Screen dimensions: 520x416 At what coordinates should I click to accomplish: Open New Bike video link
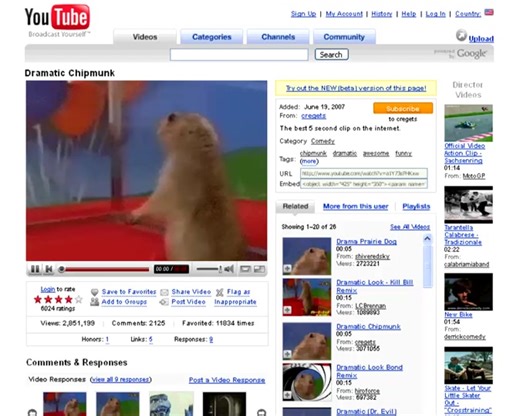458,315
